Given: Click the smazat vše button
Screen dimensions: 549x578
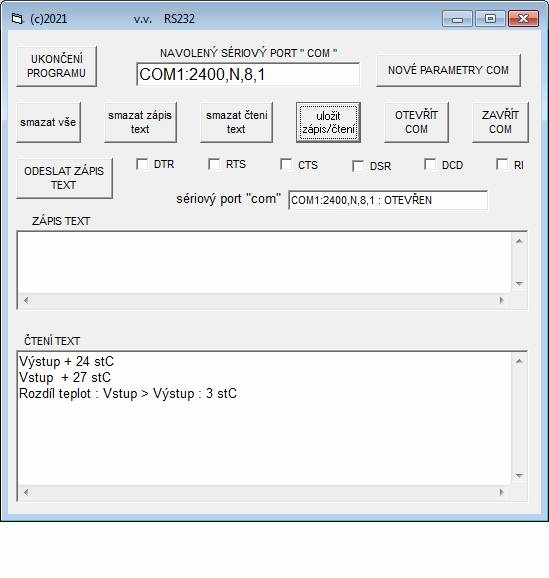Looking at the screenshot, I should pyautogui.click(x=48, y=122).
